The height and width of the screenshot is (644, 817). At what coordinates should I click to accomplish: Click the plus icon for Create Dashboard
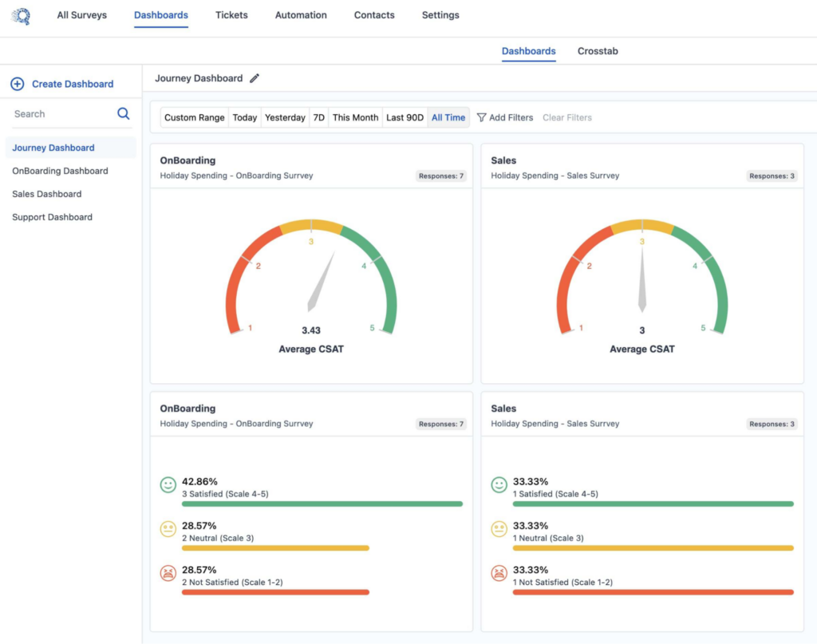17,84
